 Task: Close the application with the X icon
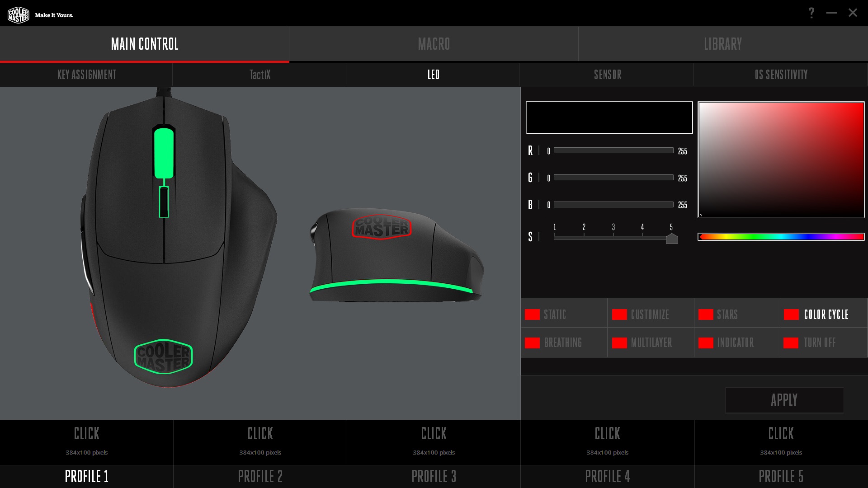[x=853, y=13]
